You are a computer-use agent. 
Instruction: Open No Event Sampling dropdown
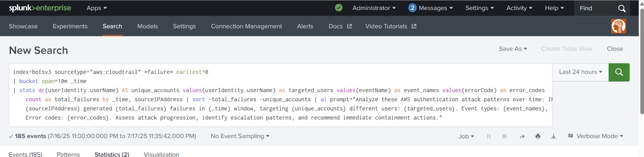240,136
